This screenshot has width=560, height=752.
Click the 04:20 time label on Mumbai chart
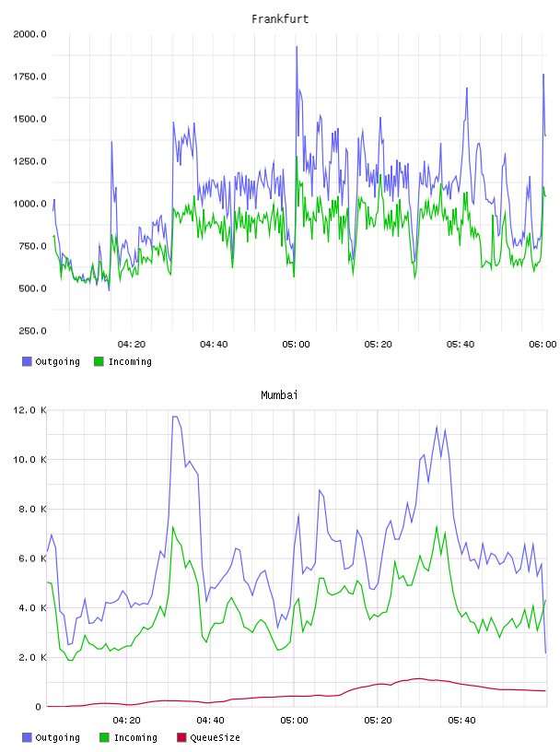point(126,721)
